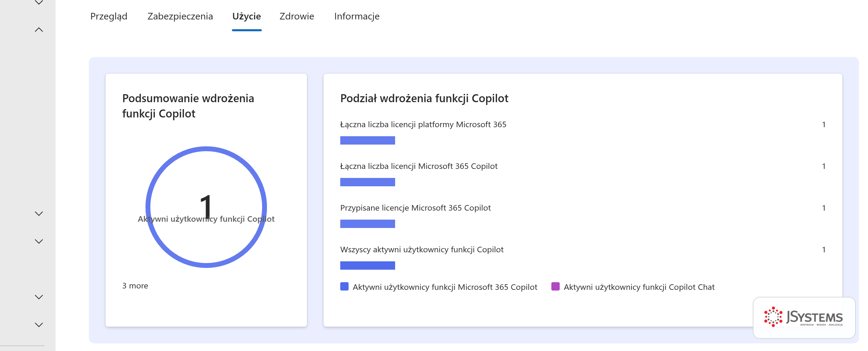Click the '3 more' link under the donut chart
The height and width of the screenshot is (351, 868).
coord(135,286)
